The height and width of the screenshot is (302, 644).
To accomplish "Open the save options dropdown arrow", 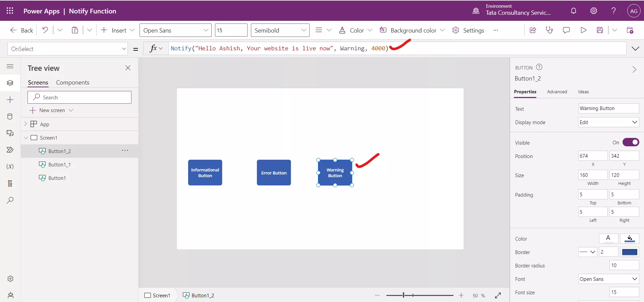I will (x=614, y=30).
